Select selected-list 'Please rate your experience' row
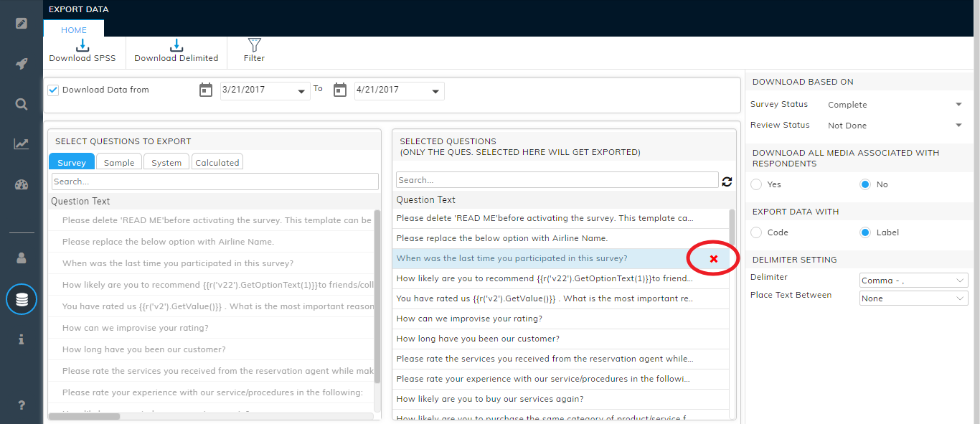980x424 pixels. point(561,379)
